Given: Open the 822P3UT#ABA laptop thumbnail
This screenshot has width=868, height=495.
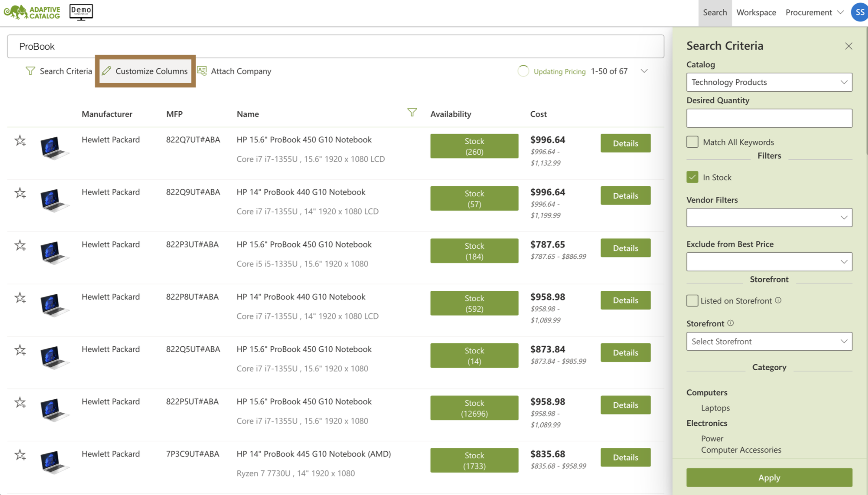Looking at the screenshot, I should (55, 253).
